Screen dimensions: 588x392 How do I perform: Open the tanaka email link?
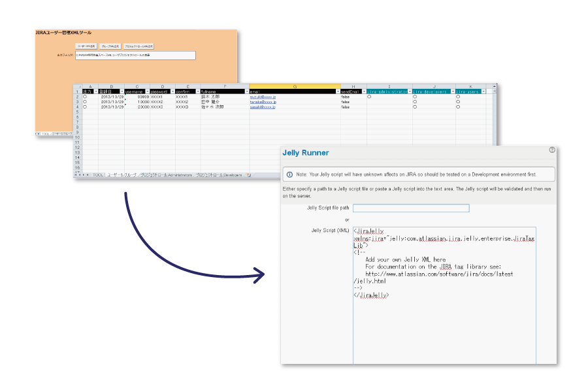[263, 102]
